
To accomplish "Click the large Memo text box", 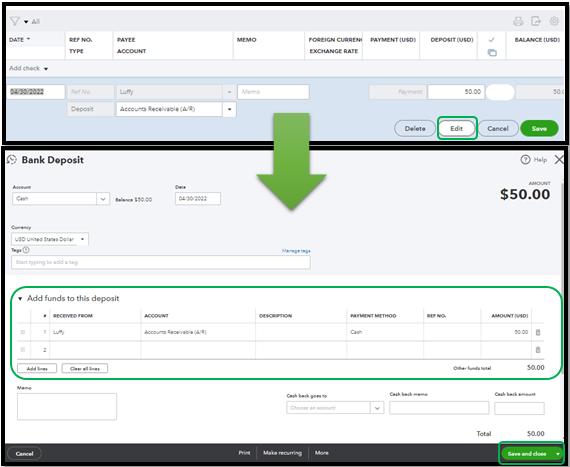I will pos(67,407).
